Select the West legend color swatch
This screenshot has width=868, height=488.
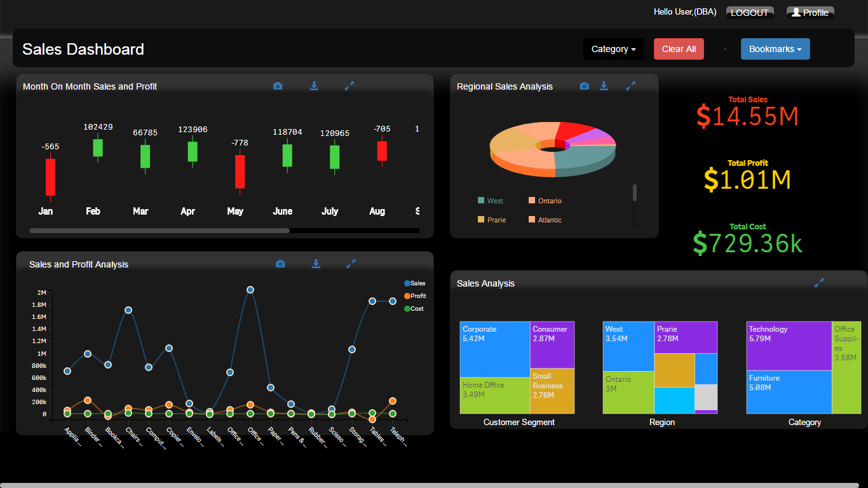481,201
